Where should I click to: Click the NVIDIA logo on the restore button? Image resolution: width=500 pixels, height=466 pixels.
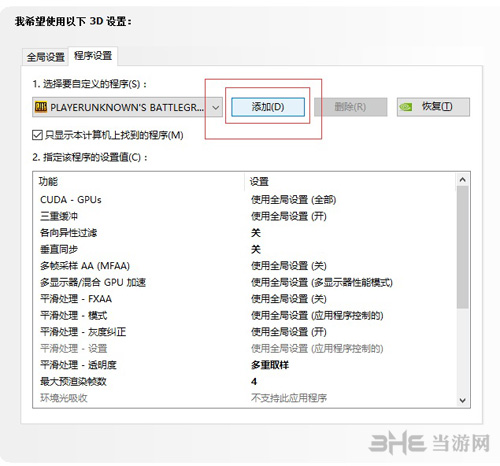click(406, 107)
